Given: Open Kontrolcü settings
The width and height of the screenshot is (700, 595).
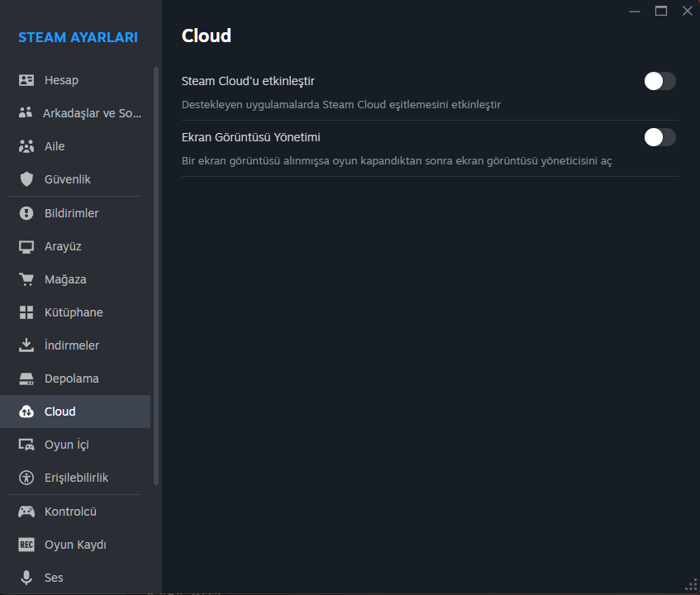Looking at the screenshot, I should [x=75, y=512].
